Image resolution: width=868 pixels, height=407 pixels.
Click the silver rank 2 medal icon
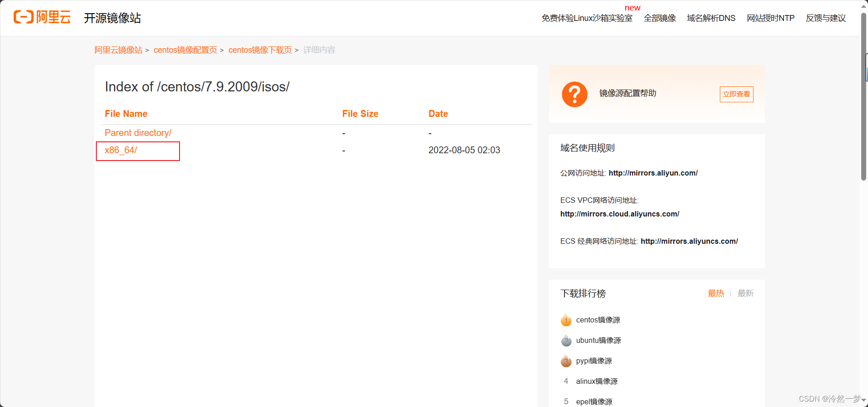(566, 340)
